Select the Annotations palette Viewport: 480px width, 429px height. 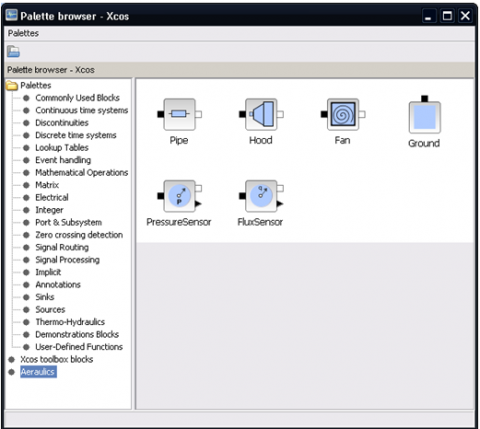(58, 285)
